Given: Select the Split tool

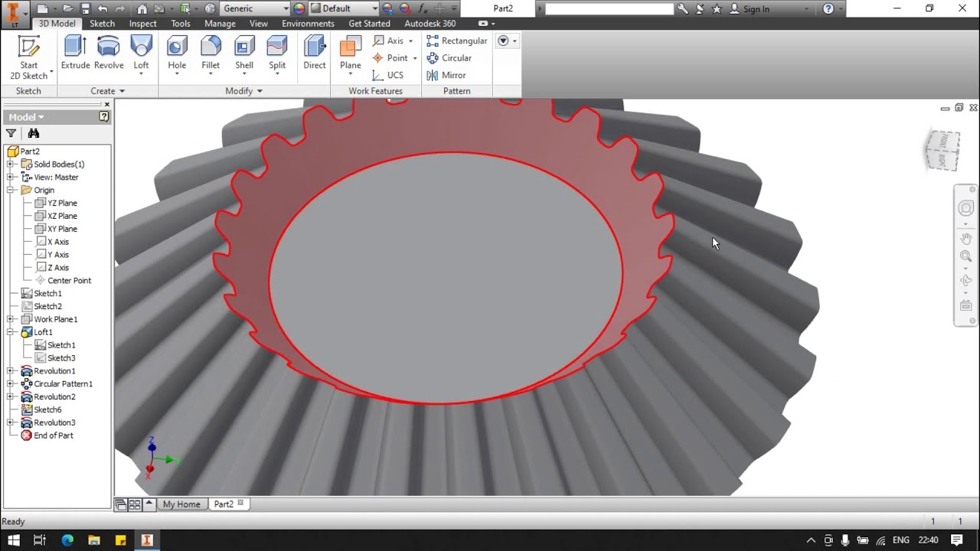Looking at the screenshot, I should tap(277, 54).
